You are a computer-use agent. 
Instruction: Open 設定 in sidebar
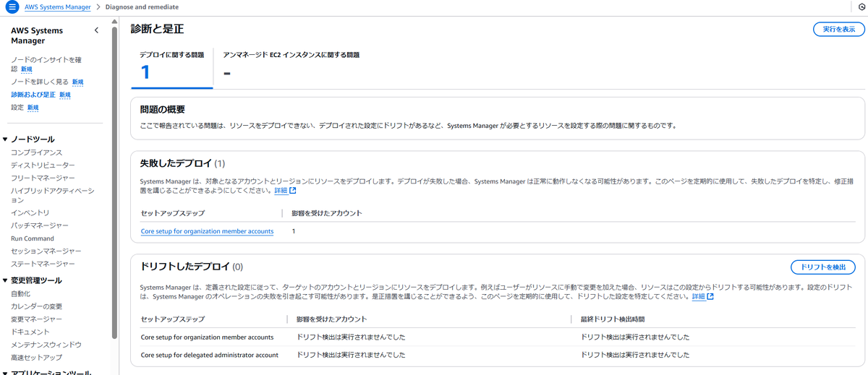coord(17,107)
